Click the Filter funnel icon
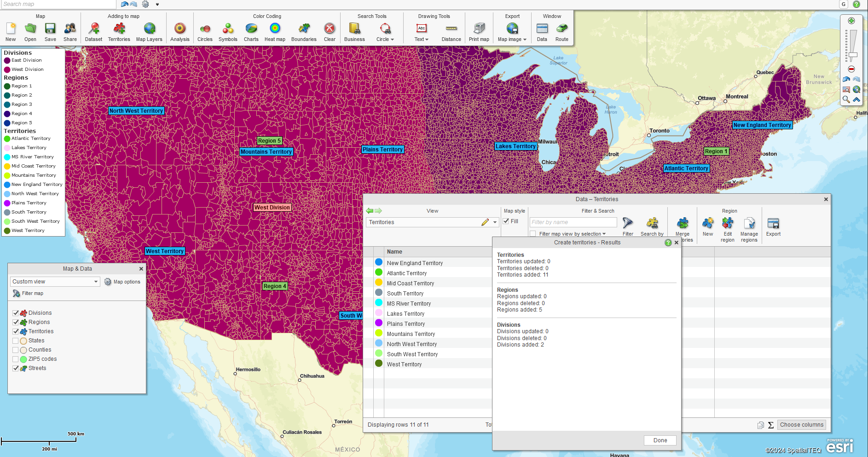Viewport: 868px width, 457px height. [x=628, y=223]
